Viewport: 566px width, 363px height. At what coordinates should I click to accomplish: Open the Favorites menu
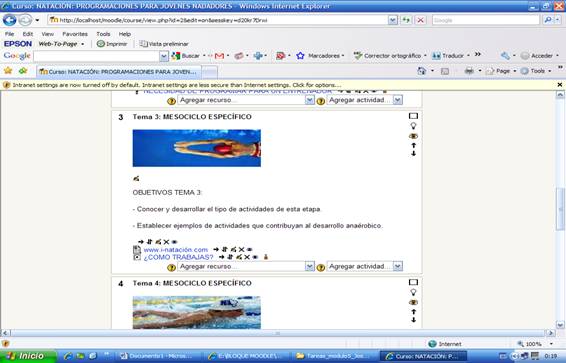pyautogui.click(x=75, y=34)
